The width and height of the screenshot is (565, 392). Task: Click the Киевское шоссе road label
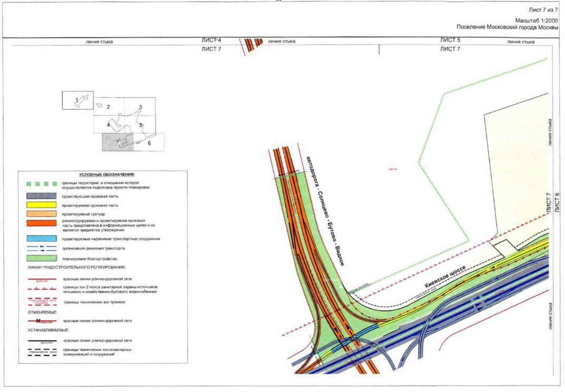(x=447, y=278)
